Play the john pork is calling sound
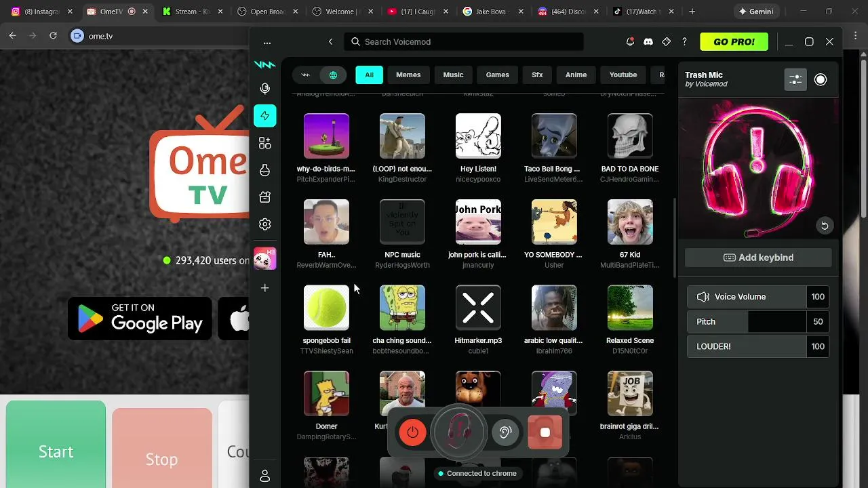 pos(478,222)
